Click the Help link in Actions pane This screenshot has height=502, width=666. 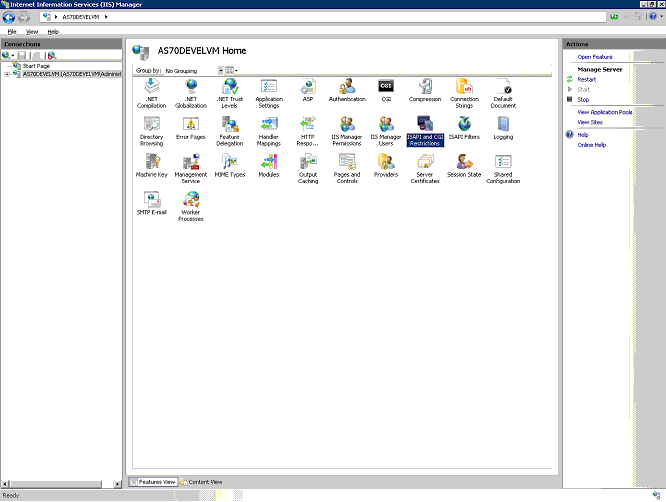pos(583,135)
